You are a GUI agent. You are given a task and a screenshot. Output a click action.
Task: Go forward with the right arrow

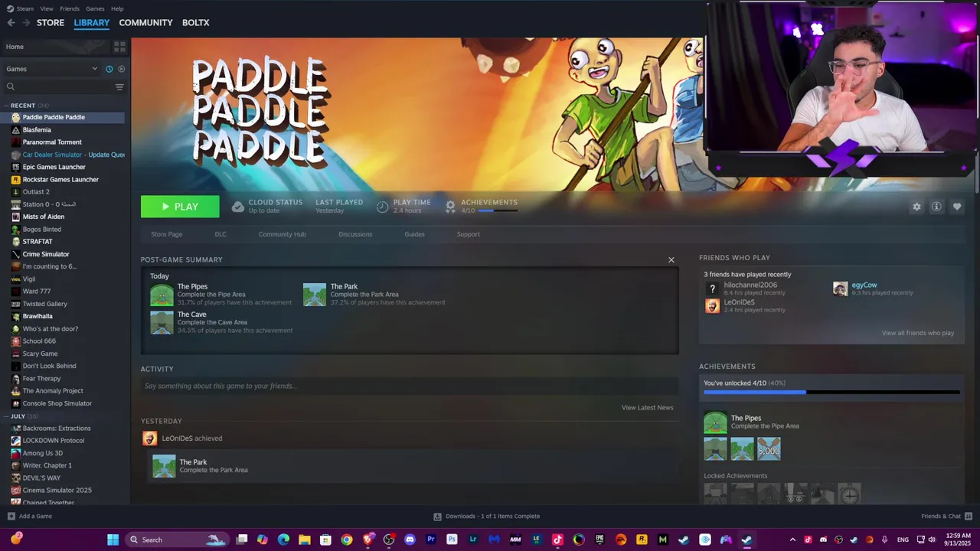(26, 23)
